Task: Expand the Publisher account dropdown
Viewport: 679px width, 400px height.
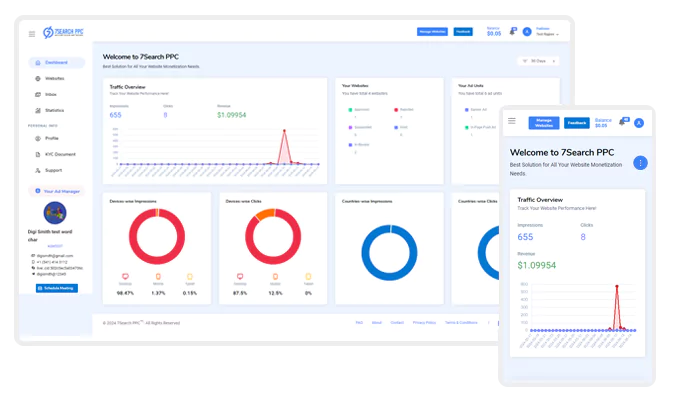Action: [547, 32]
